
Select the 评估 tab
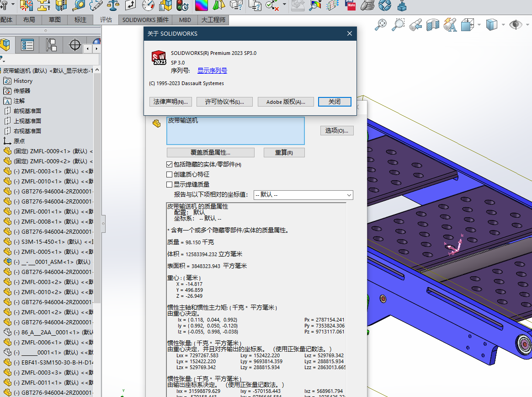(x=106, y=20)
